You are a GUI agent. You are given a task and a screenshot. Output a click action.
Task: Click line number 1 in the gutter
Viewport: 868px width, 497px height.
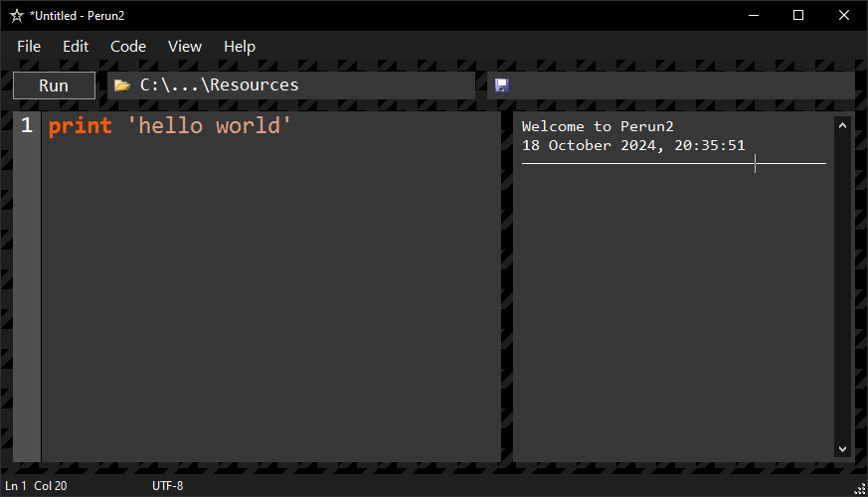[x=27, y=125]
